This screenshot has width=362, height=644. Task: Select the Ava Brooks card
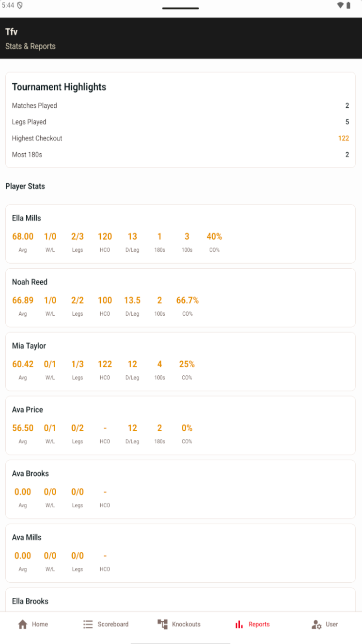click(180, 489)
